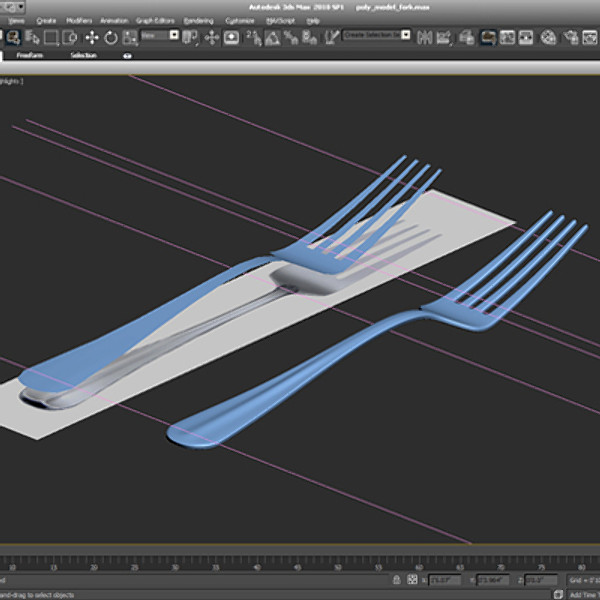
Task: Switch to the Freeform ribbon tab
Action: coord(29,56)
